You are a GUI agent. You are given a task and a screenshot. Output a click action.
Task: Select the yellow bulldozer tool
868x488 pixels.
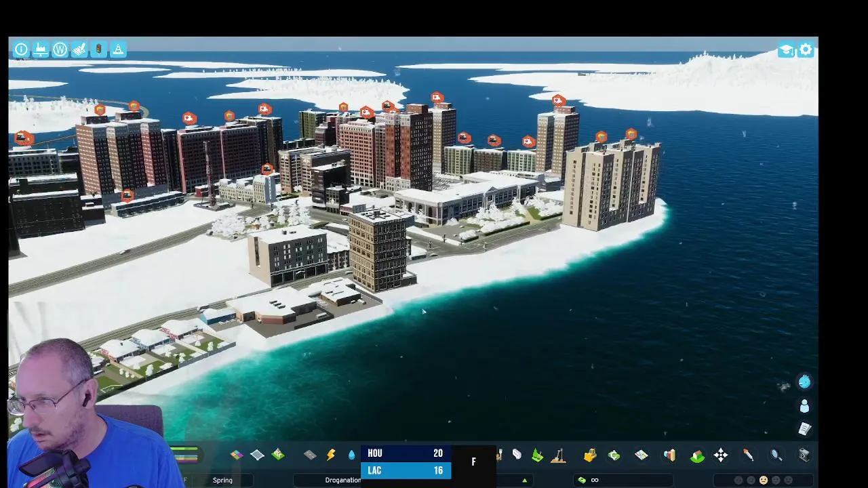click(x=590, y=455)
